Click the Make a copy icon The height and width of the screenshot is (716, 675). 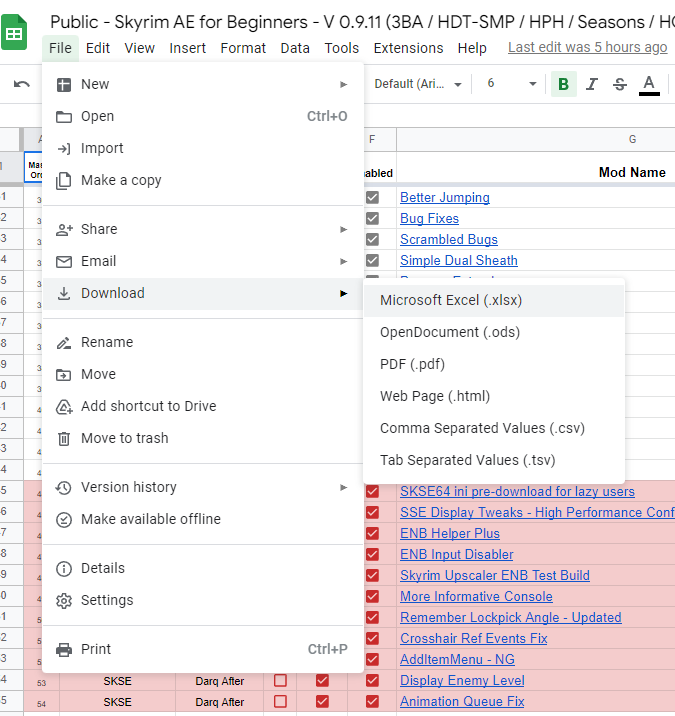tap(63, 181)
